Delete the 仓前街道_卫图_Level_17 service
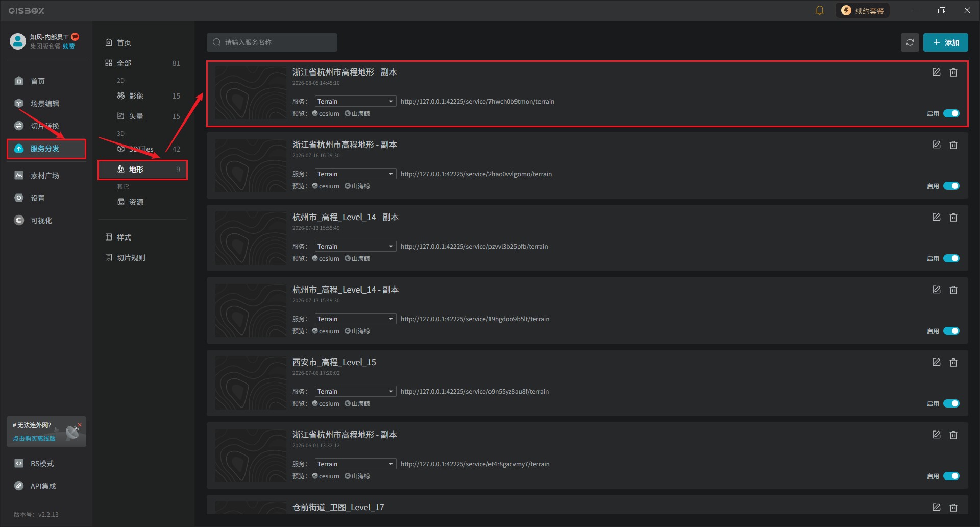 953,508
